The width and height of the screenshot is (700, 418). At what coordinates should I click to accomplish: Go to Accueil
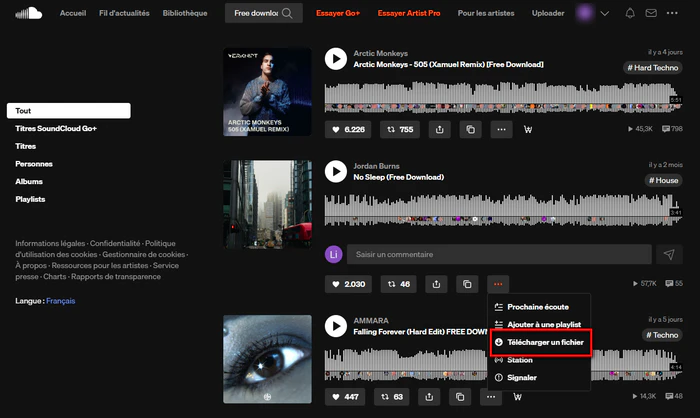(73, 13)
